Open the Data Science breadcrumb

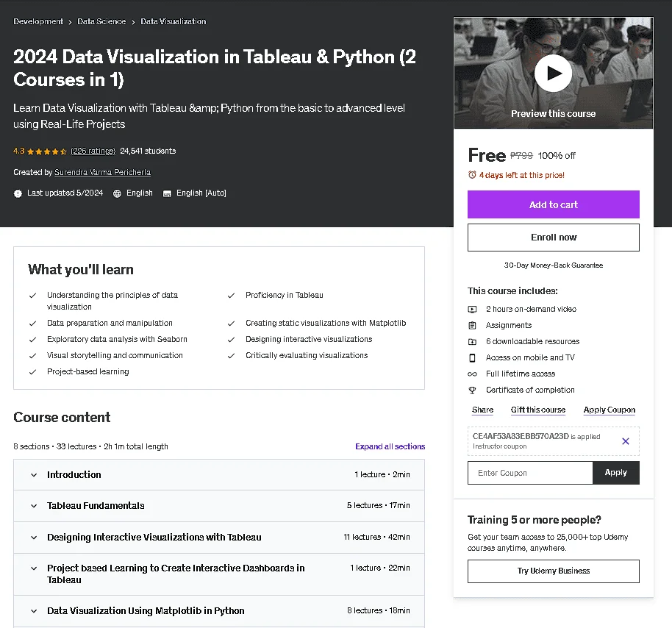[x=101, y=21]
